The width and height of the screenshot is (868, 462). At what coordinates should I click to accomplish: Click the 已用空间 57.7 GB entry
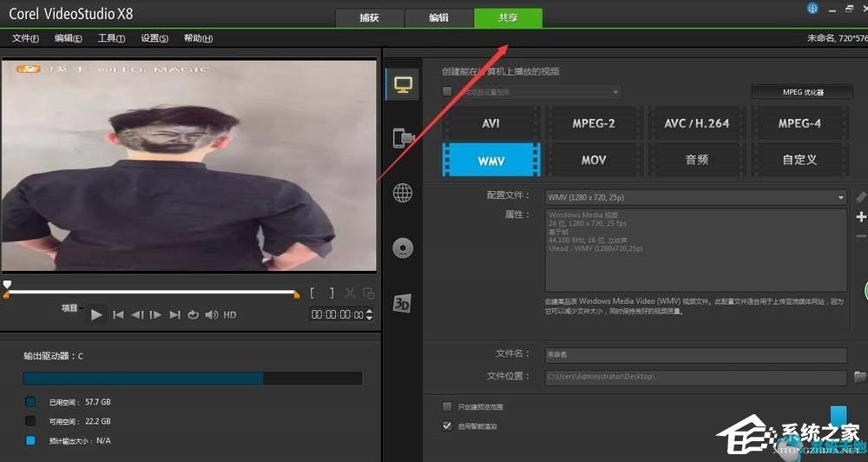coord(80,402)
